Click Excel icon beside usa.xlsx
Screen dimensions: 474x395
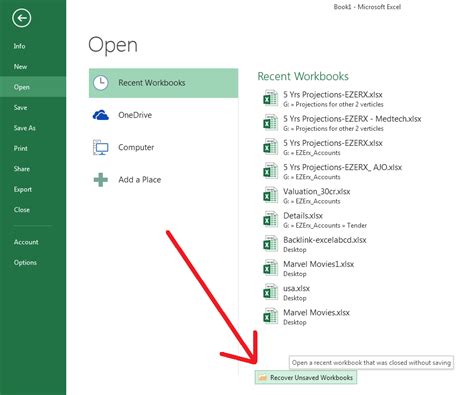pyautogui.click(x=270, y=292)
